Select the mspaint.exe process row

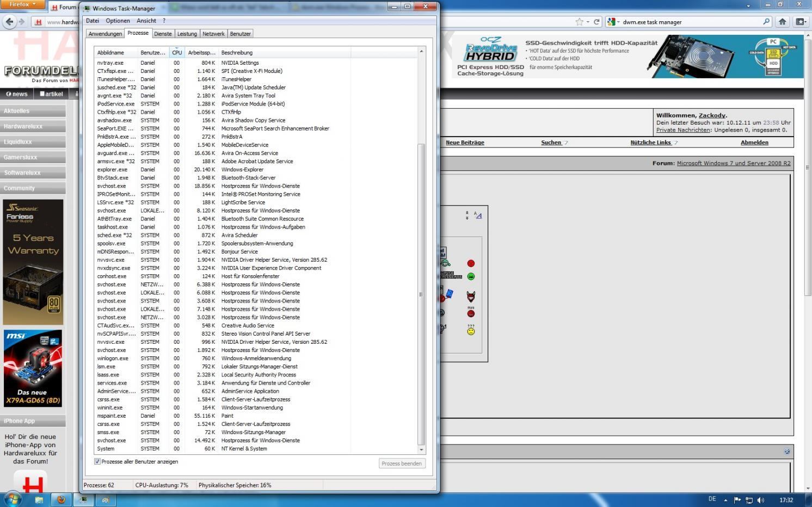click(256, 416)
